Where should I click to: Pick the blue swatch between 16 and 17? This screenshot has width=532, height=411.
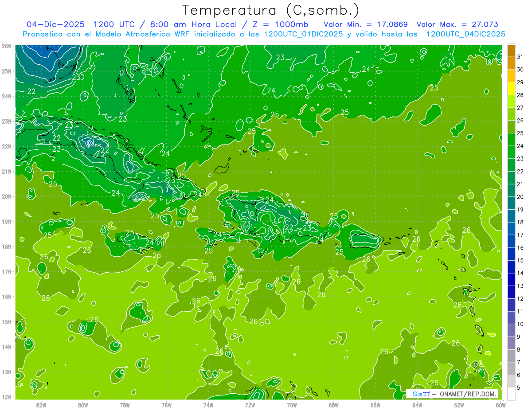pos(511,241)
